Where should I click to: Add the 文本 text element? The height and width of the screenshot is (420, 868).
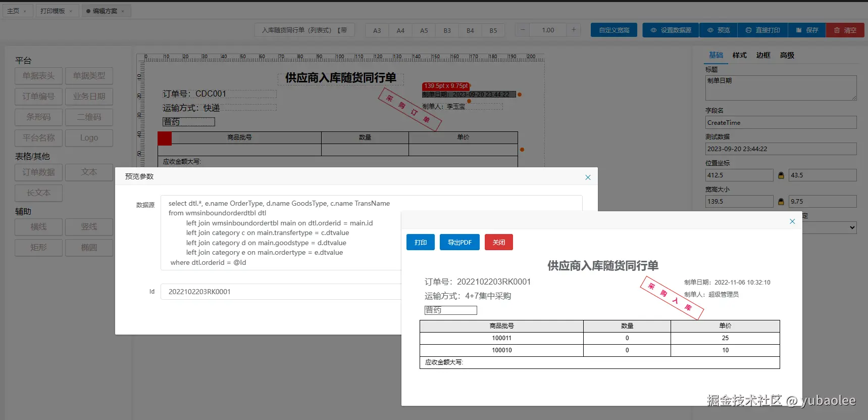click(89, 172)
